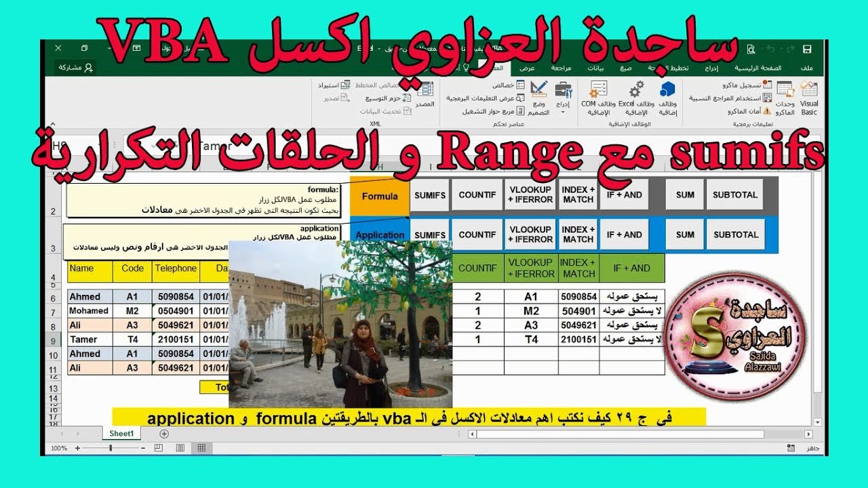Switch to the Data (بيانات) tab
Screen dimensions: 868x488
click(595, 68)
